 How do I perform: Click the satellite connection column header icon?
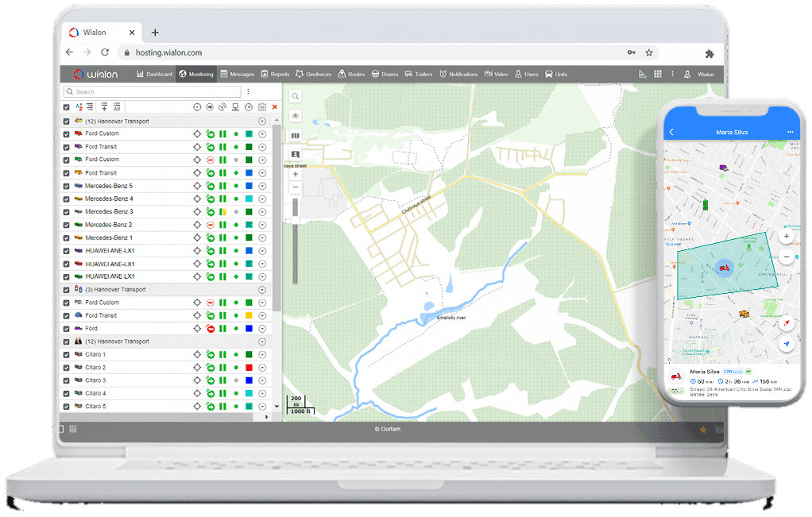[x=222, y=107]
